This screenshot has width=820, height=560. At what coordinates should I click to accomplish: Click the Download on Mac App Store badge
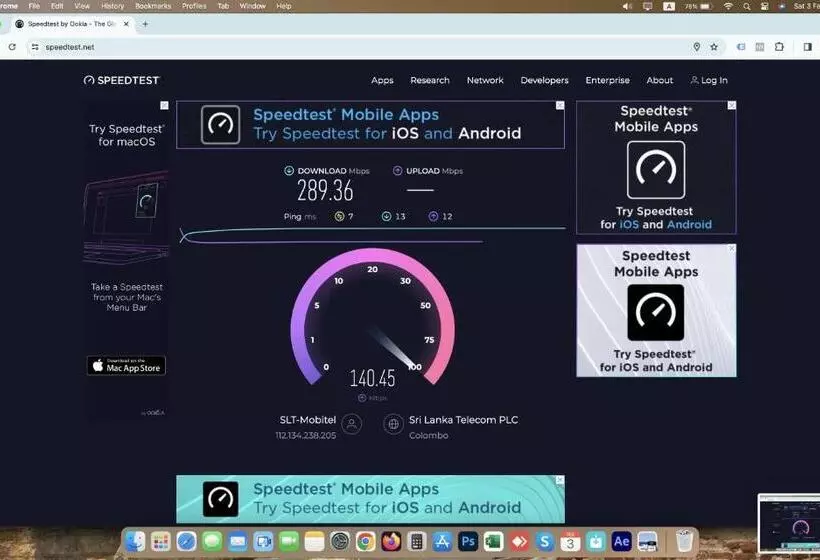coord(126,366)
